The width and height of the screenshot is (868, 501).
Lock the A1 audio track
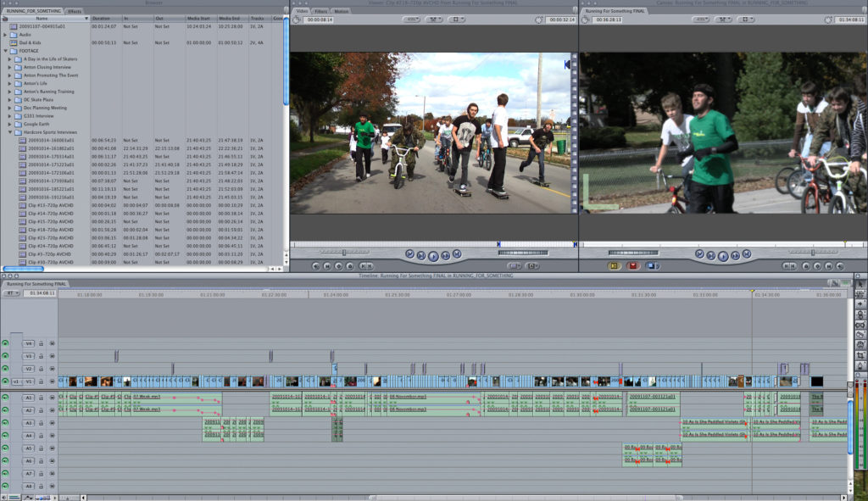pyautogui.click(x=41, y=398)
